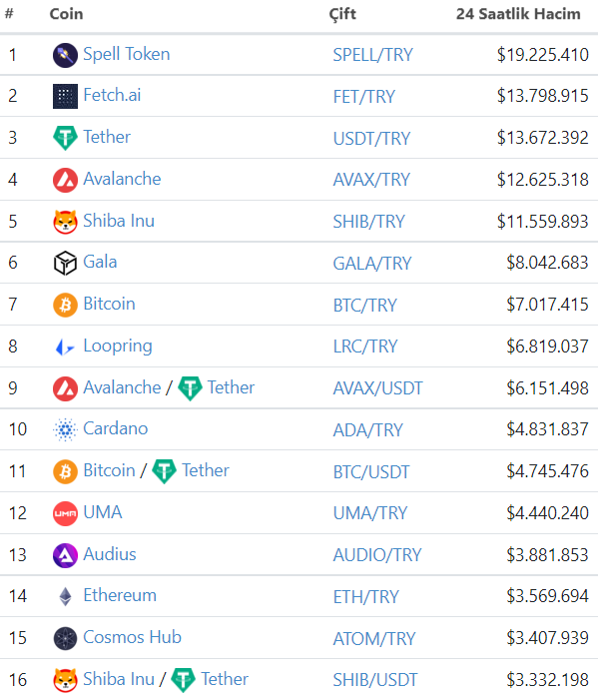Viewport: 598px width, 700px height.
Task: Click the Cardano dotted logo icon
Action: click(x=65, y=430)
